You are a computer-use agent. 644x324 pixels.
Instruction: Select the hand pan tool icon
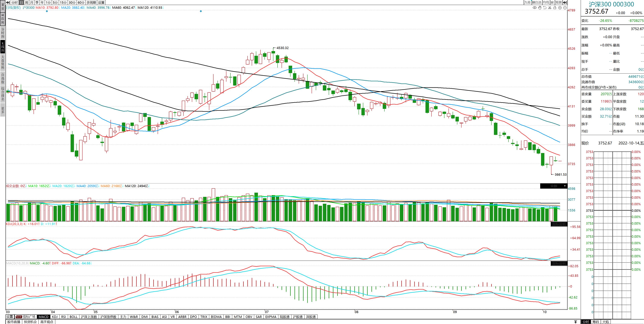tap(540, 8)
